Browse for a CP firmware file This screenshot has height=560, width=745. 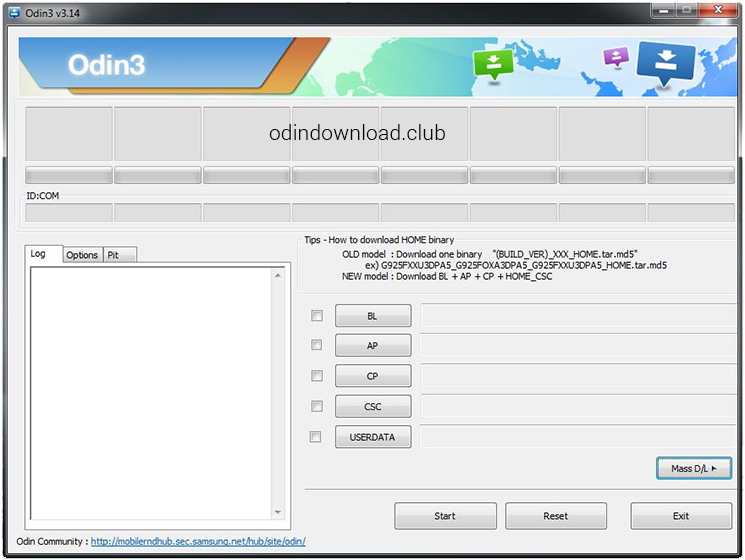coord(373,376)
